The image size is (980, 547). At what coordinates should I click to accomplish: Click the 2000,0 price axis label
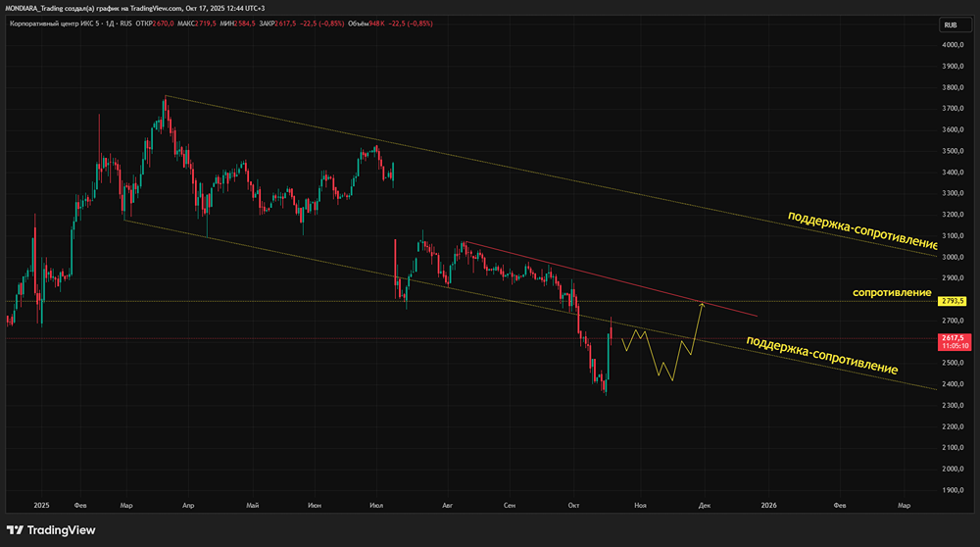(953, 469)
